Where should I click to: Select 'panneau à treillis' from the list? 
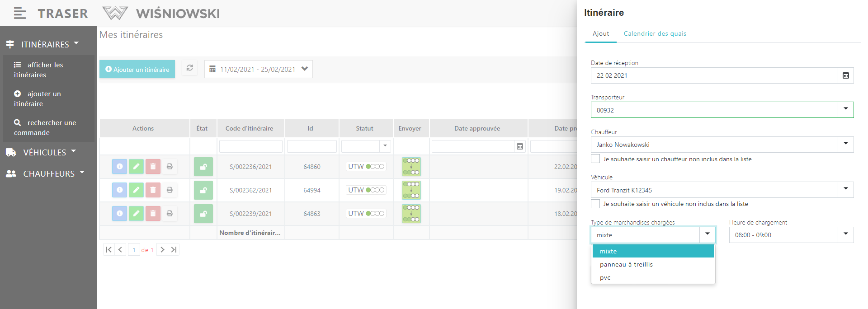tap(626, 265)
